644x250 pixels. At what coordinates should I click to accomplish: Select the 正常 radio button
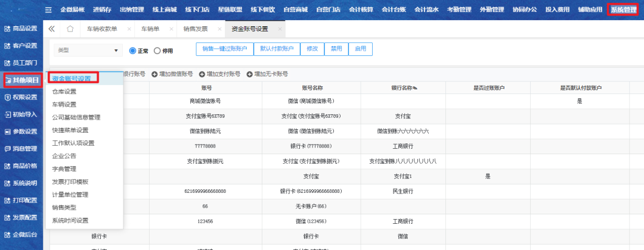pos(132,51)
